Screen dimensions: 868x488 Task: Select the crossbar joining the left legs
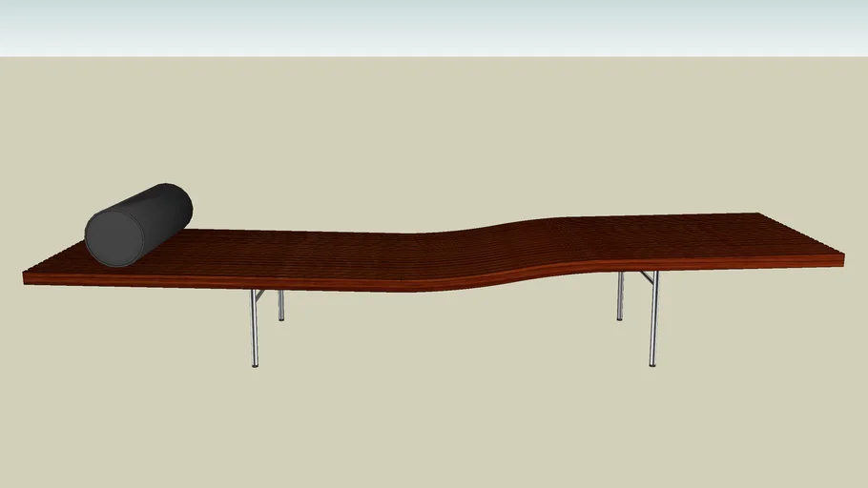pos(259,295)
